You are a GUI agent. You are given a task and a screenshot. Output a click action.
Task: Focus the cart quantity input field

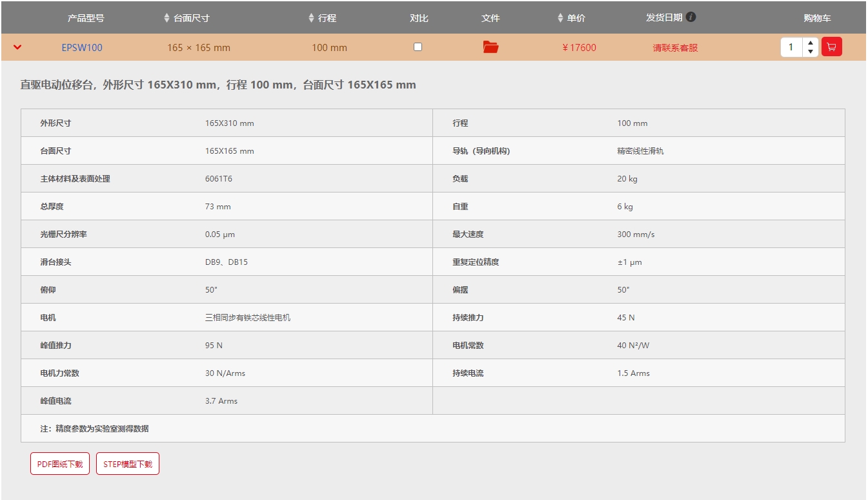coord(791,47)
